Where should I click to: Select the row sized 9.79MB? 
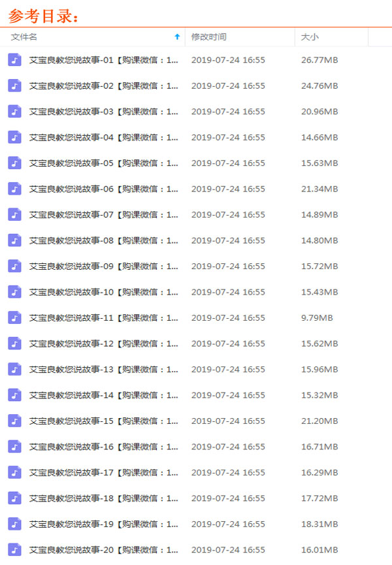[196, 318]
